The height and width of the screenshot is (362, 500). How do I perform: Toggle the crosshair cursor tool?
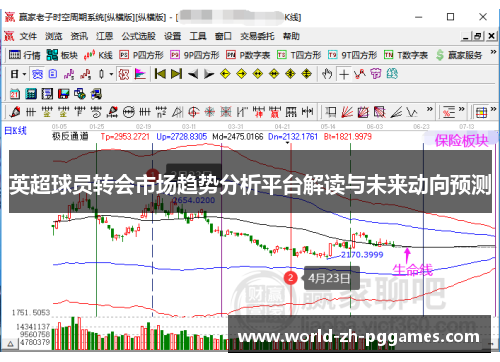click(x=344, y=74)
